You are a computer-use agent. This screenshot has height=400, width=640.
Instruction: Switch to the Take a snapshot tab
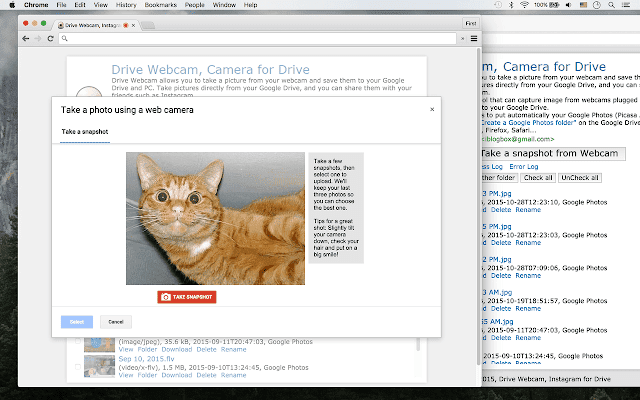pyautogui.click(x=85, y=132)
